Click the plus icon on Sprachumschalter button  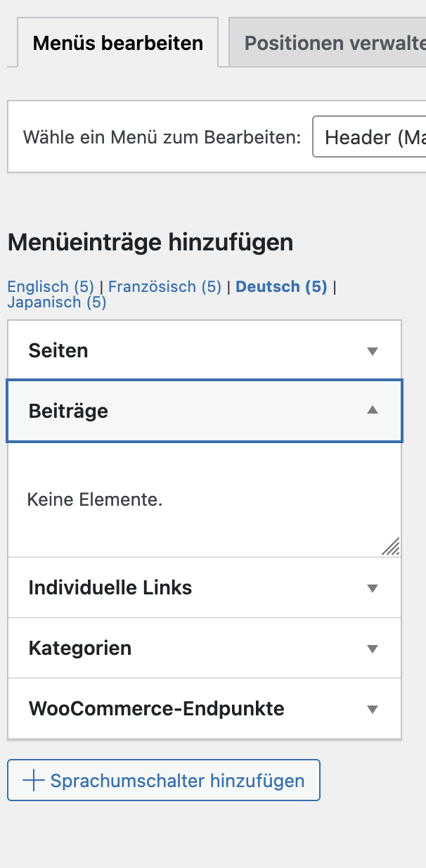33,780
